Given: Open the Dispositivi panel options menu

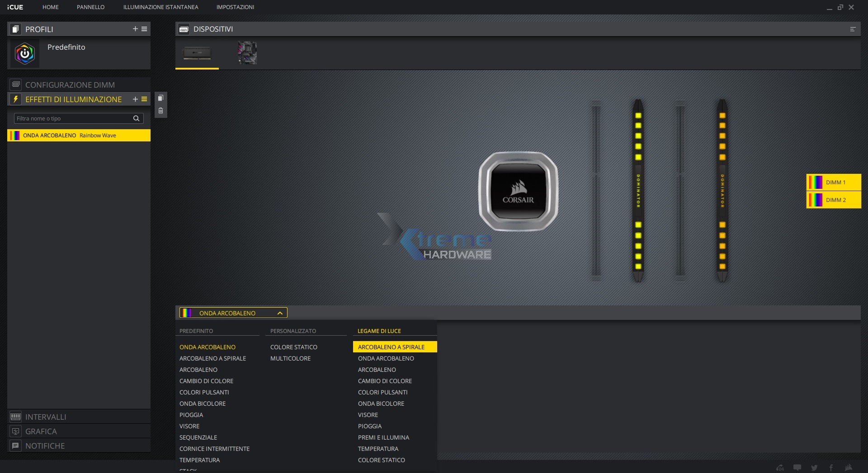Looking at the screenshot, I should (x=853, y=29).
